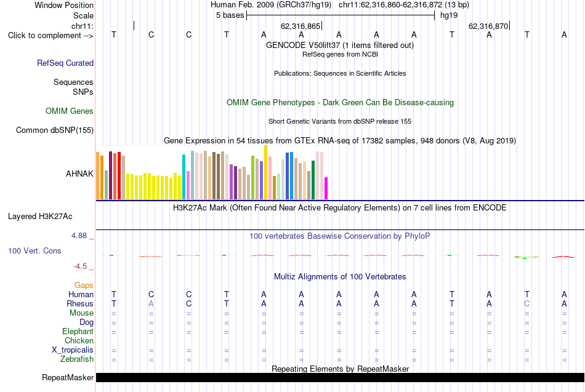Click the 'Click to complement -->' label
Image resolution: width=585 pixels, height=392 pixels.
pos(50,36)
